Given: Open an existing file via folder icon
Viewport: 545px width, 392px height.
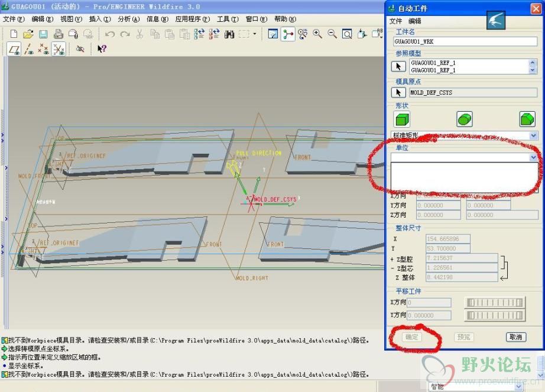Looking at the screenshot, I should 28,34.
